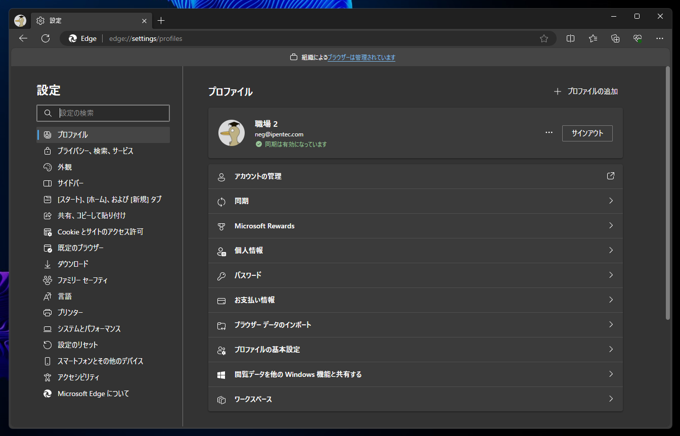Click the ブラウザー データのインポート folder icon
The width and height of the screenshot is (680, 436).
(x=221, y=325)
